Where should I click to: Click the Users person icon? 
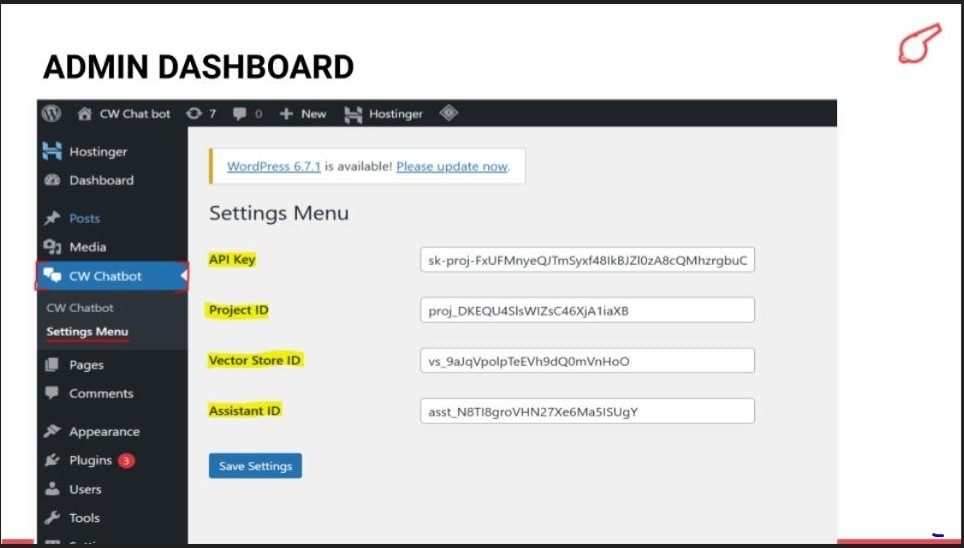52,489
